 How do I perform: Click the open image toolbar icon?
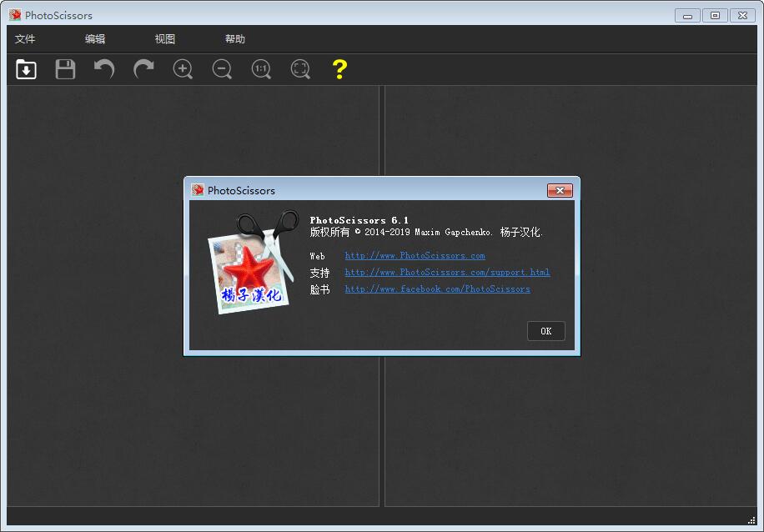pos(26,69)
